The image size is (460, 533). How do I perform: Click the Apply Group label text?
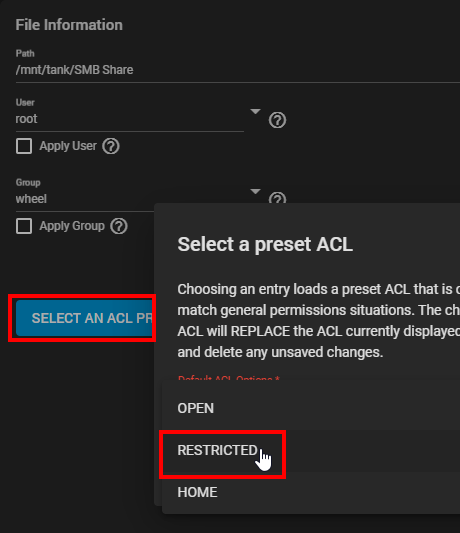(72, 226)
